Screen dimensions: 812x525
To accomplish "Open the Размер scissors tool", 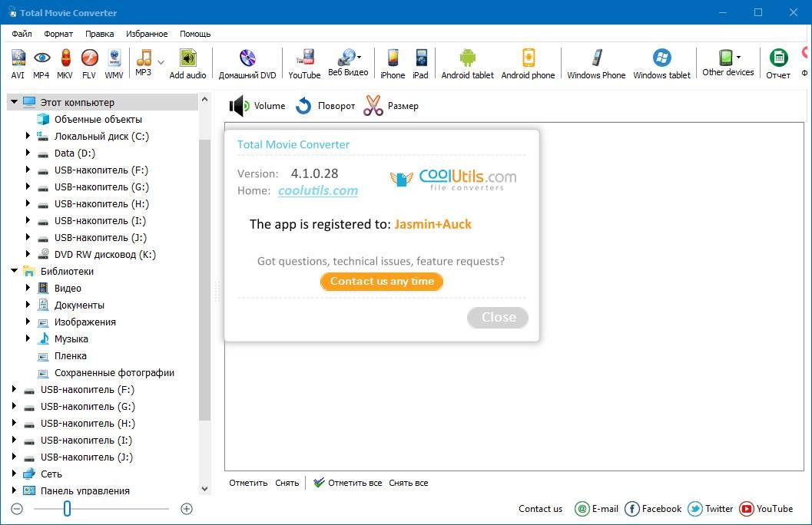I will point(391,105).
